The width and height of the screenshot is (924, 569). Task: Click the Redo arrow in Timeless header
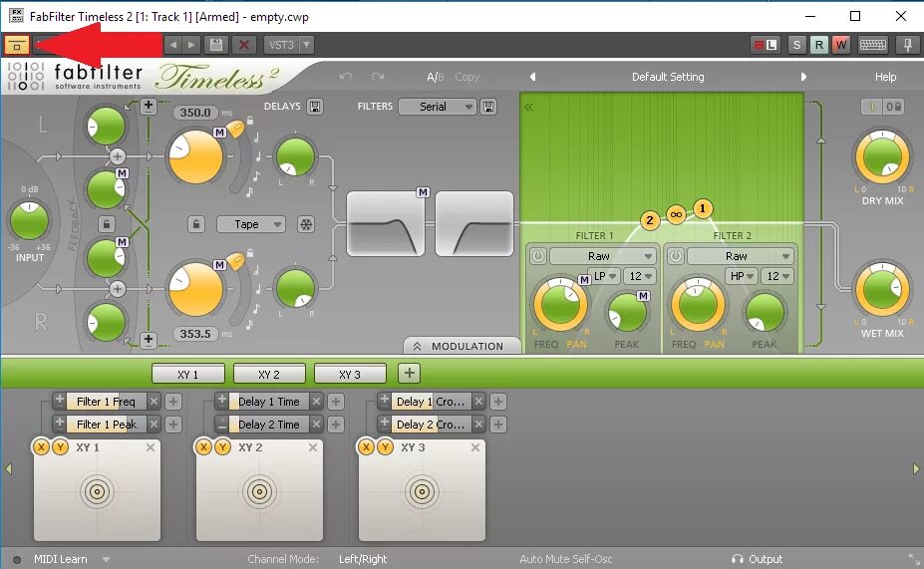[x=378, y=77]
